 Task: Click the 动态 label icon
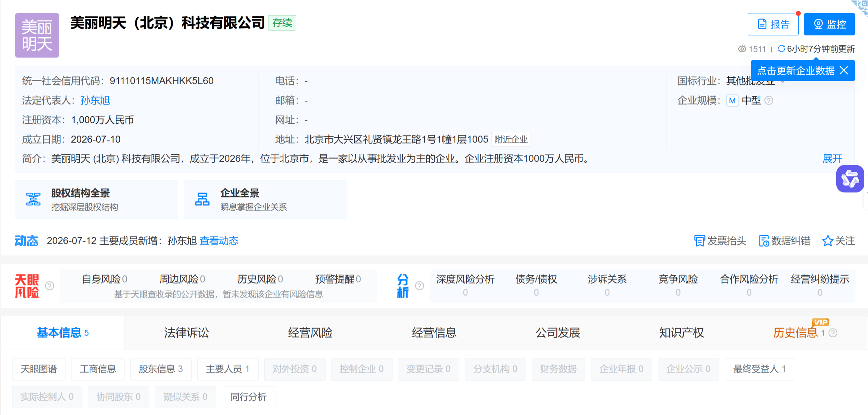26,241
